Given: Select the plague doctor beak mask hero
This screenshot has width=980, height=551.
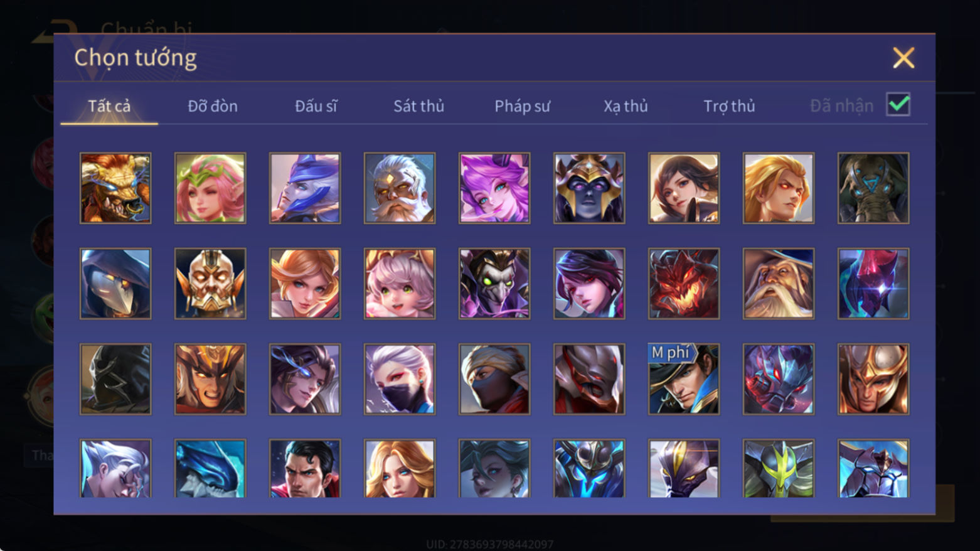Looking at the screenshot, I should 115,284.
